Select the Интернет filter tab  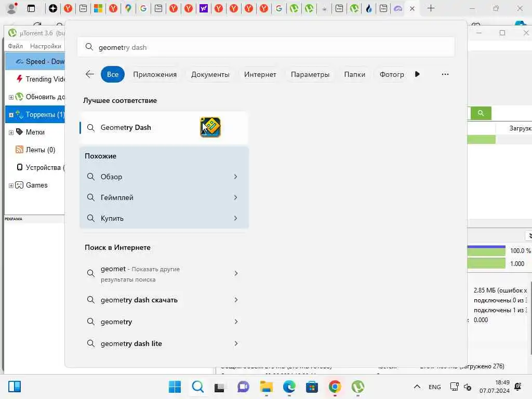point(260,74)
